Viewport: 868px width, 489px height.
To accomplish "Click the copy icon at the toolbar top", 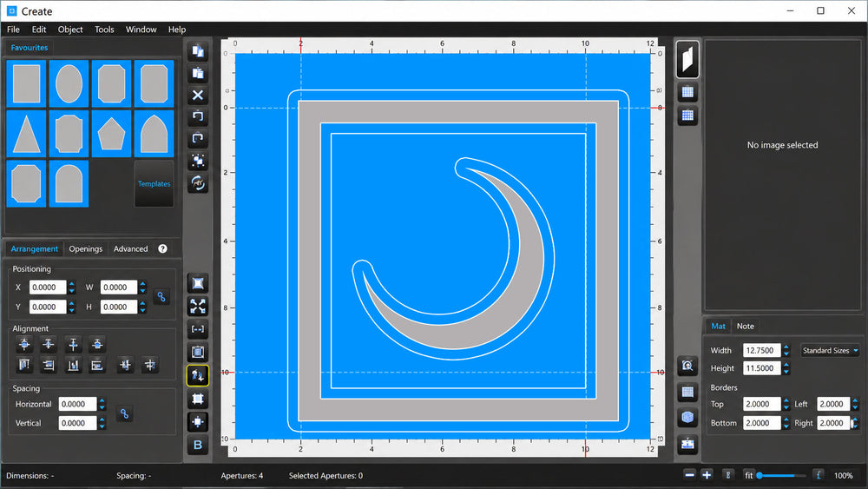I will [x=198, y=51].
